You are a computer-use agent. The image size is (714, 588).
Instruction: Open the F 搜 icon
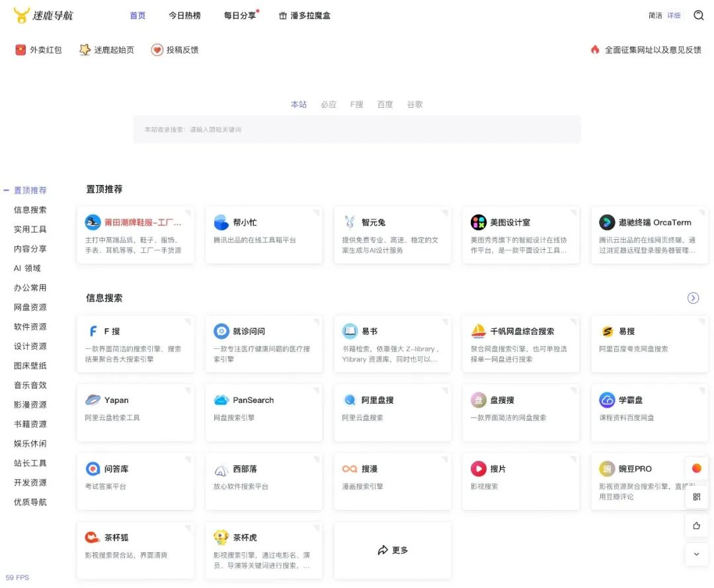pyautogui.click(x=93, y=331)
